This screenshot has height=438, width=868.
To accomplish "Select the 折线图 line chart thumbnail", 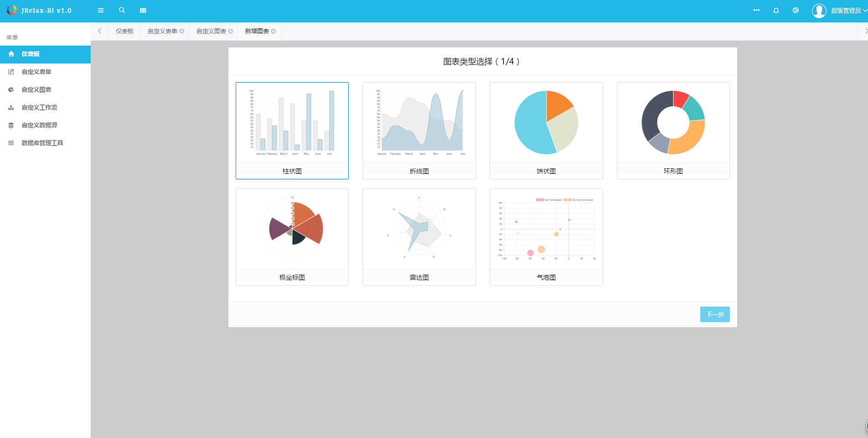I will click(419, 123).
